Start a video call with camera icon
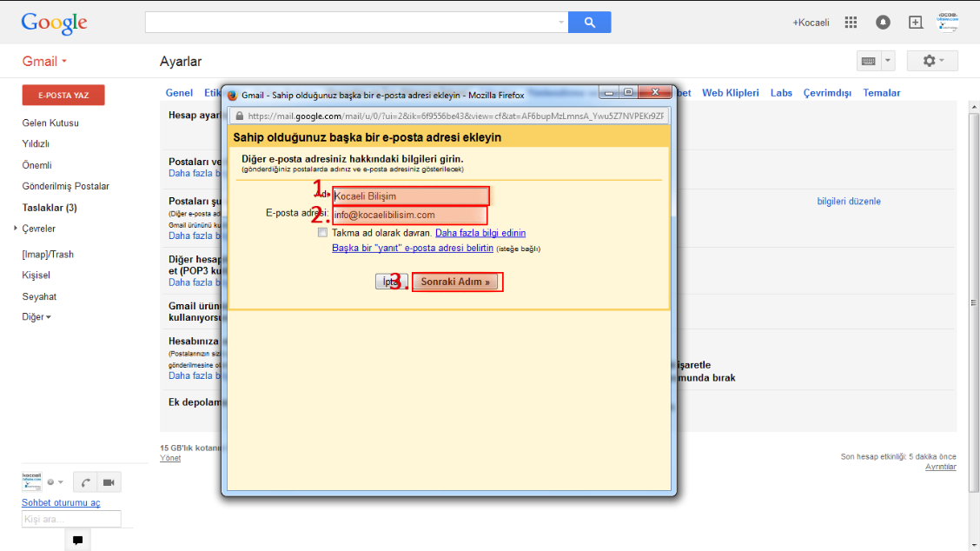The height and width of the screenshot is (551, 980). pyautogui.click(x=109, y=482)
